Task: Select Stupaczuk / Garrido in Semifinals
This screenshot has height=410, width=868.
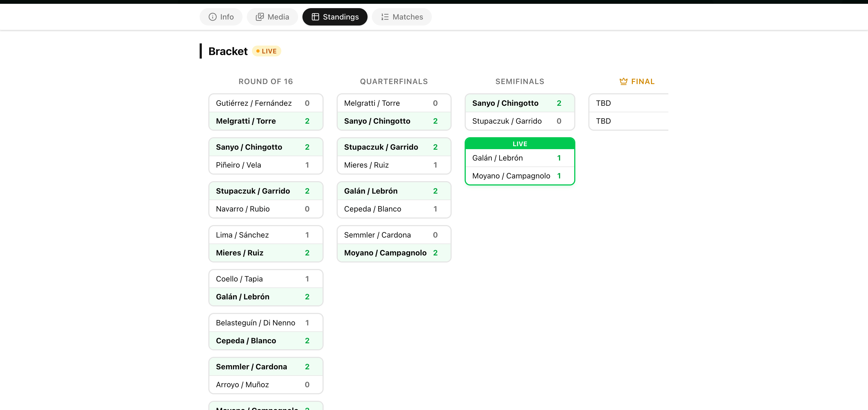Action: (x=520, y=121)
